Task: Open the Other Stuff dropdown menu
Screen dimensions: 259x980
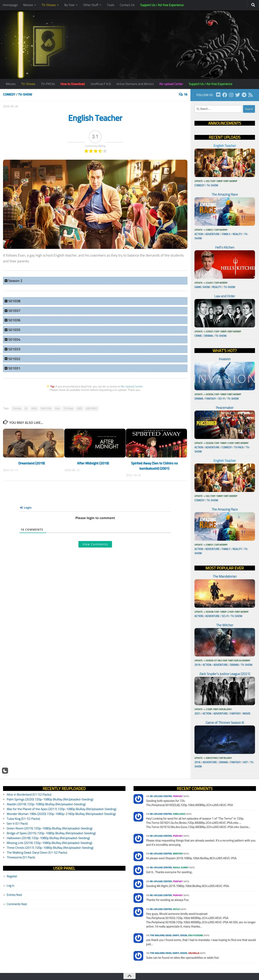Action: [92, 5]
